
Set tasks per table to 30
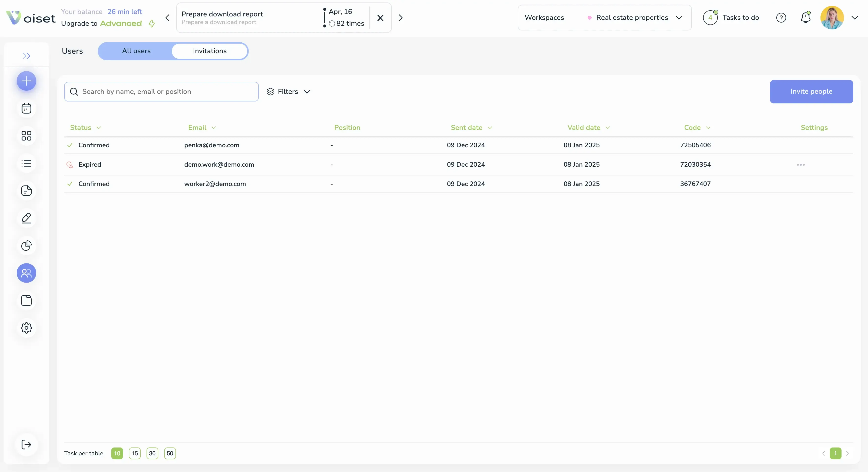[152, 453]
